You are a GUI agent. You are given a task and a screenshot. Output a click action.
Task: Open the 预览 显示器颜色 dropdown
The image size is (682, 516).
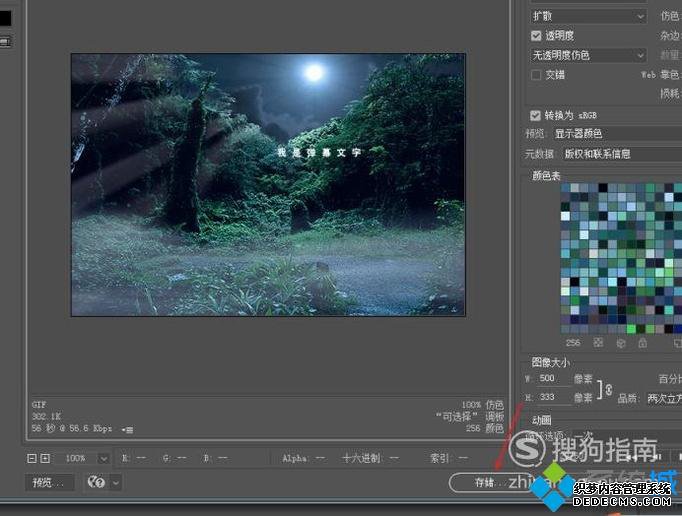pyautogui.click(x=617, y=134)
